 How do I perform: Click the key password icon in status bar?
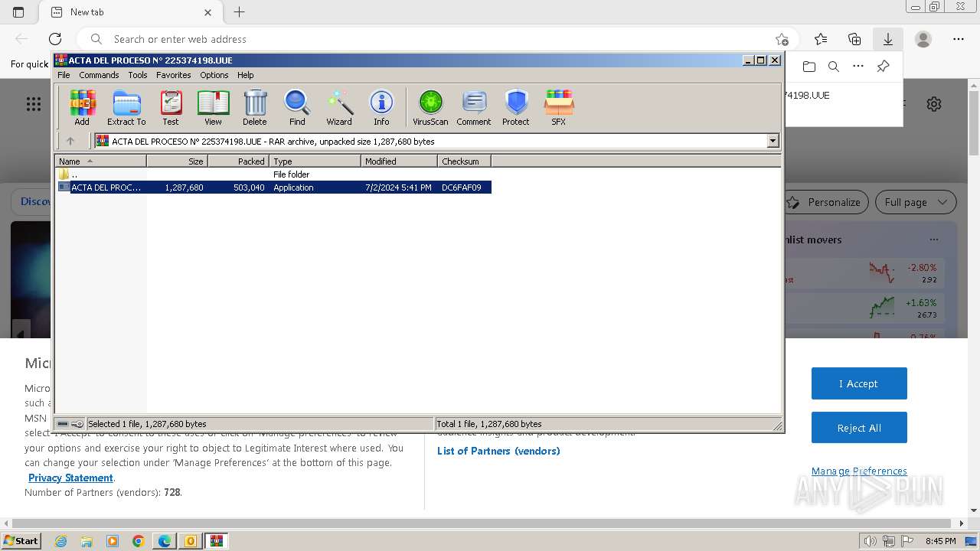[x=77, y=424]
